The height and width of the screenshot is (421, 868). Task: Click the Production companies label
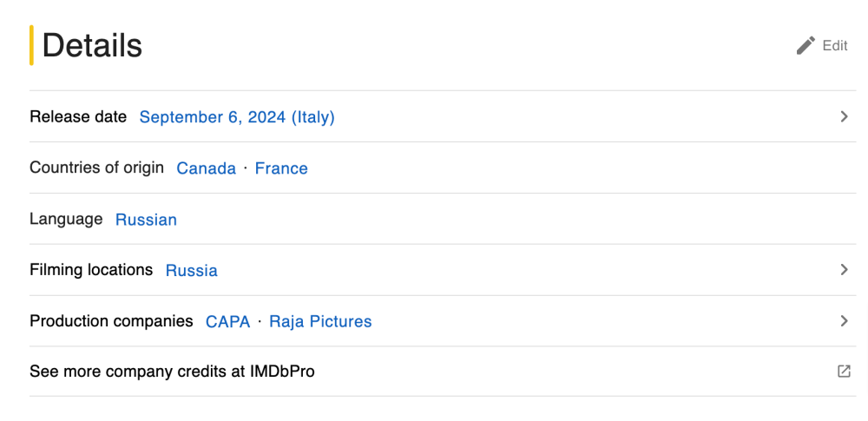pyautogui.click(x=111, y=321)
